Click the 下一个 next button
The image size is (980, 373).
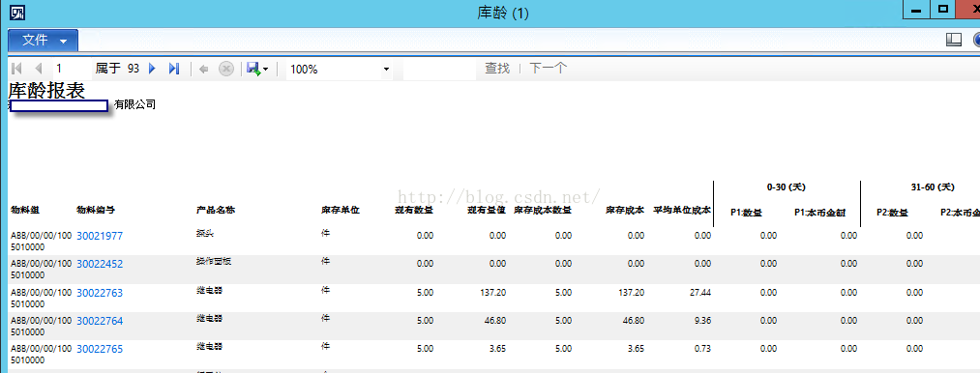coord(549,68)
